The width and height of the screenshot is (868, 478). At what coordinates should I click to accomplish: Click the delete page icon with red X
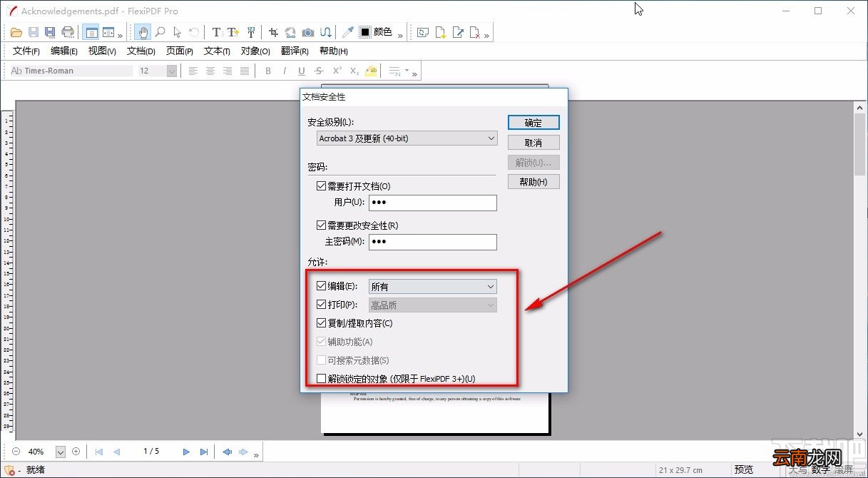[x=475, y=32]
